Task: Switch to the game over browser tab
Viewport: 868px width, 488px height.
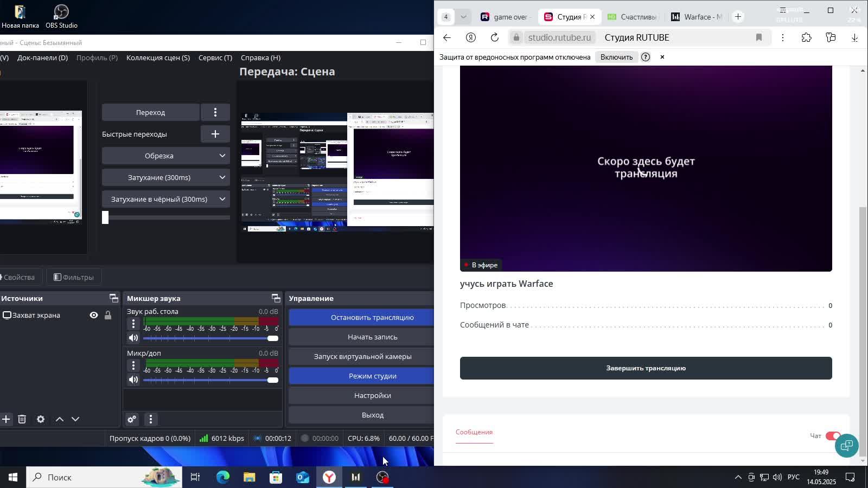Action: (x=506, y=17)
